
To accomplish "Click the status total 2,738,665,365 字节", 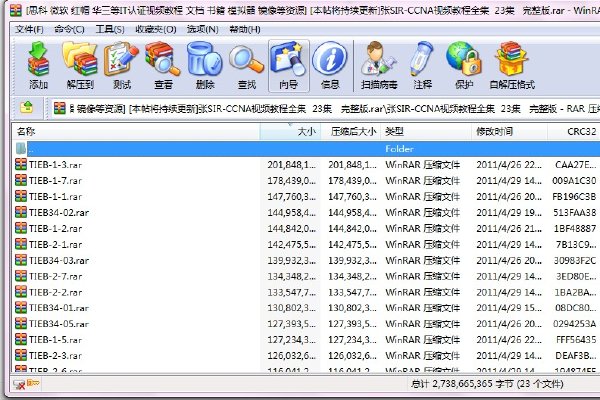I will pyautogui.click(x=487, y=384).
